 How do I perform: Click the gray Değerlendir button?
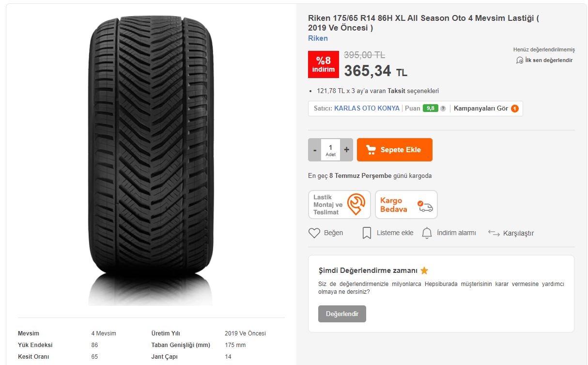click(x=342, y=314)
